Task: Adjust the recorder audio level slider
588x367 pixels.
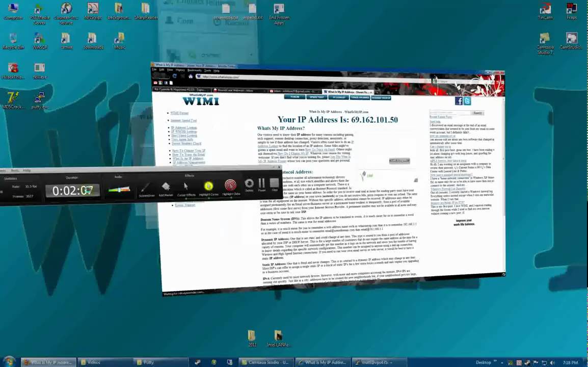Action: point(119,190)
